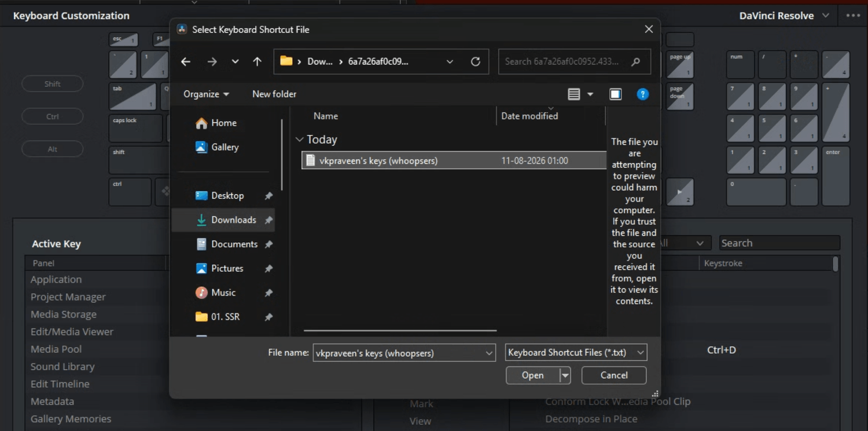The image size is (868, 431).
Task: Change the file list view layout icon
Action: point(573,94)
